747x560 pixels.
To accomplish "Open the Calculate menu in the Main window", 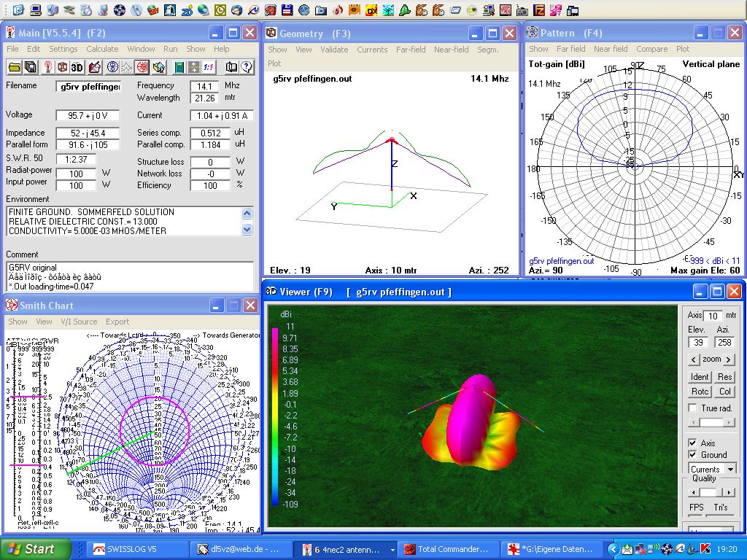I will pyautogui.click(x=102, y=49).
